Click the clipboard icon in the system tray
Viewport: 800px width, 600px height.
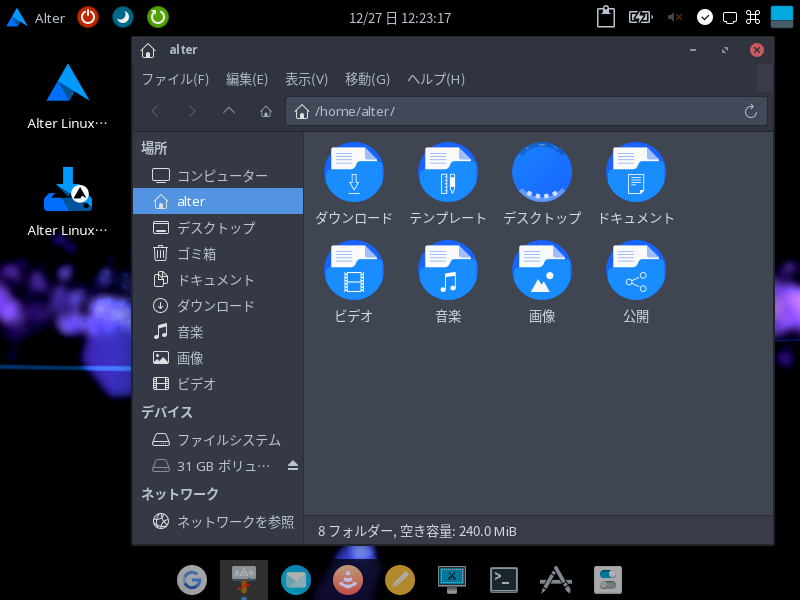point(604,16)
